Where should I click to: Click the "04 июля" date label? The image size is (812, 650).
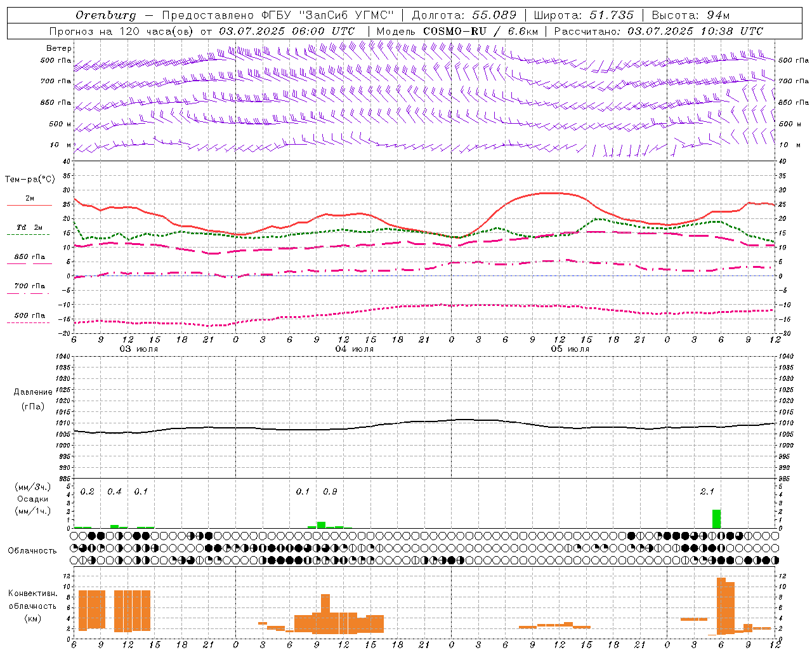pyautogui.click(x=355, y=349)
